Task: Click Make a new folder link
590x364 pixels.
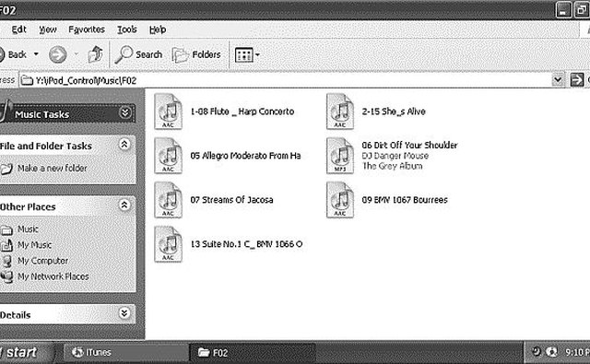Action: [x=53, y=168]
